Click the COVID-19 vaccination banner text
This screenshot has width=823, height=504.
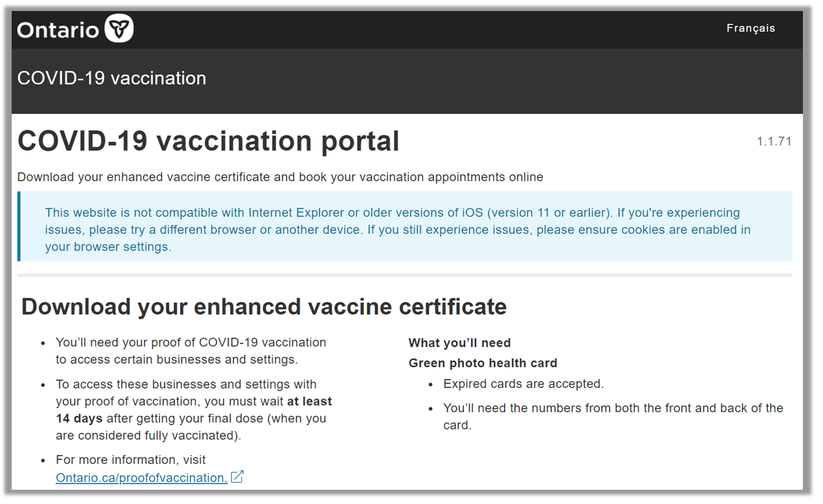tap(111, 78)
